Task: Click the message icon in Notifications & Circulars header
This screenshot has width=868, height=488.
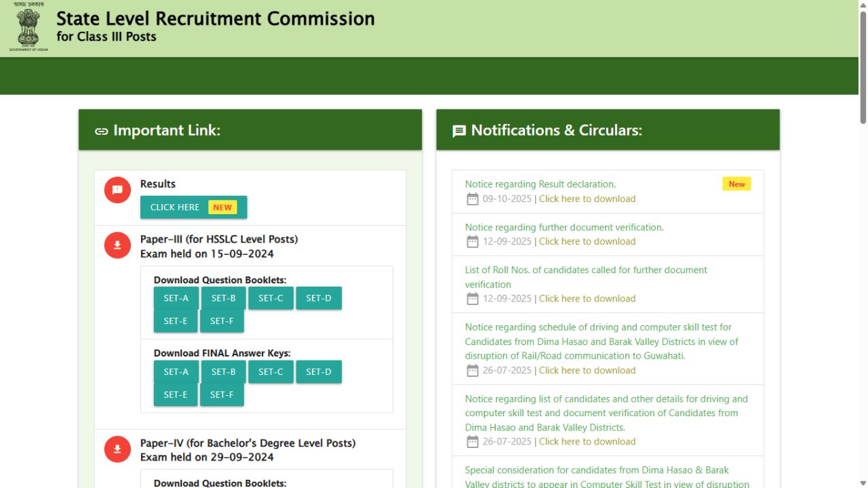Action: (x=459, y=131)
